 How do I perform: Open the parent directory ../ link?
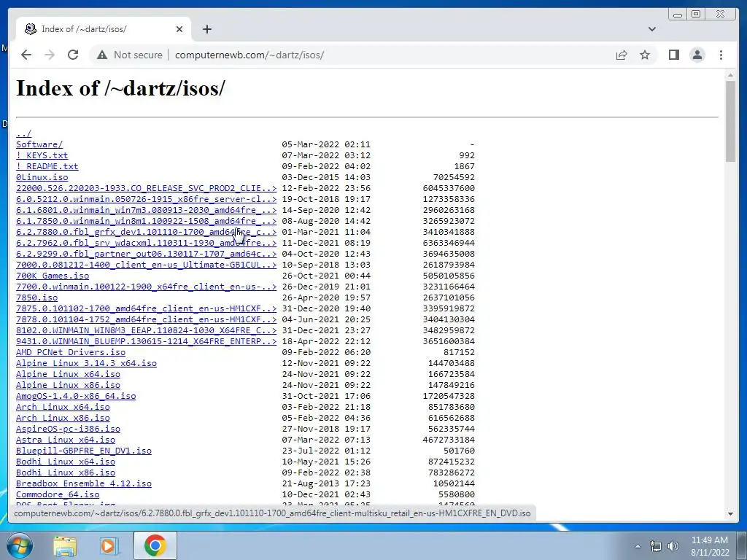23,133
